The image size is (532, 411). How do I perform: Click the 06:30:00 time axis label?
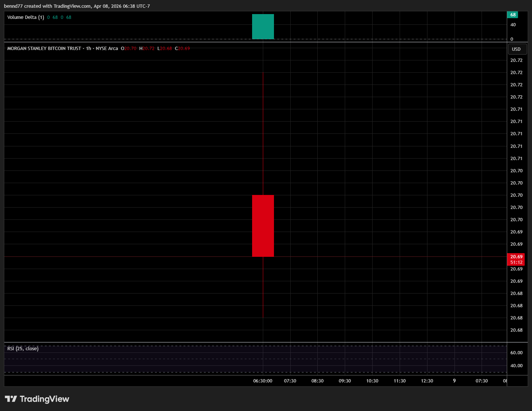[x=262, y=381]
